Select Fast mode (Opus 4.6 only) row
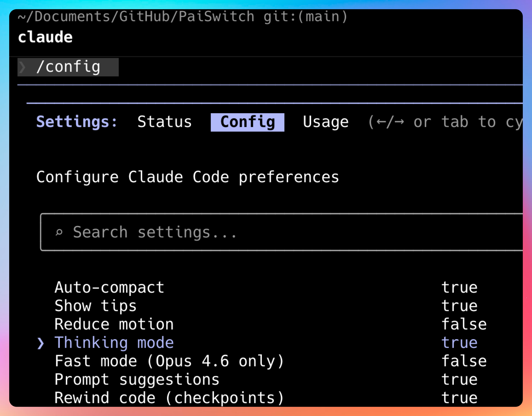This screenshot has height=416, width=532. tap(169, 361)
